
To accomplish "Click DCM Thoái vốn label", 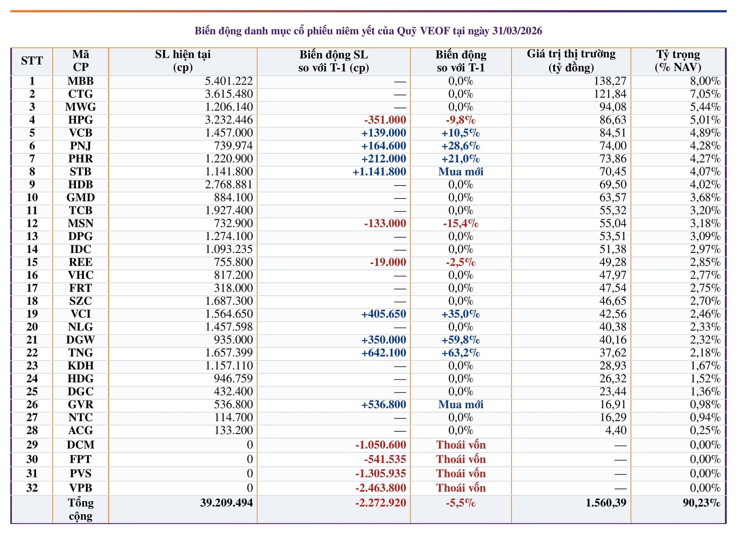I will pyautogui.click(x=461, y=445).
